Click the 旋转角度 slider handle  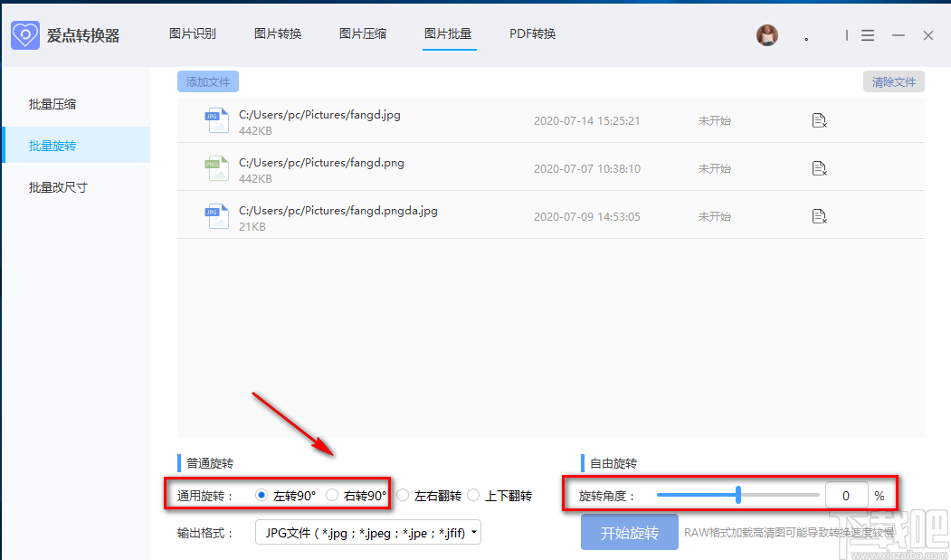point(738,495)
